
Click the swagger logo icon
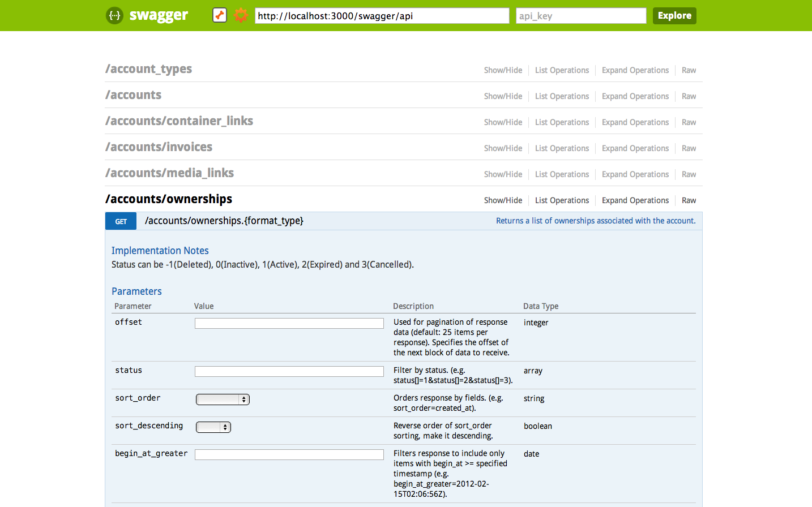(x=114, y=15)
